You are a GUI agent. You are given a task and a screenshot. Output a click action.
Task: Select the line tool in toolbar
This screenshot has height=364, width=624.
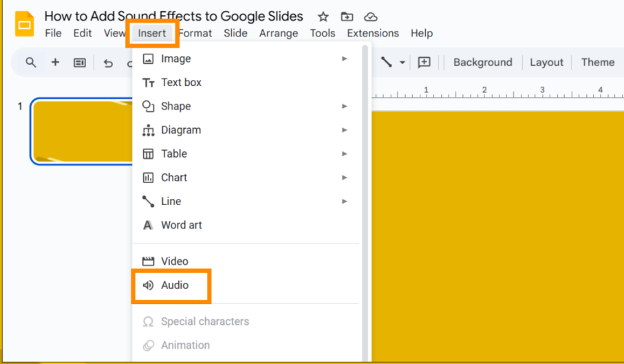pos(387,63)
